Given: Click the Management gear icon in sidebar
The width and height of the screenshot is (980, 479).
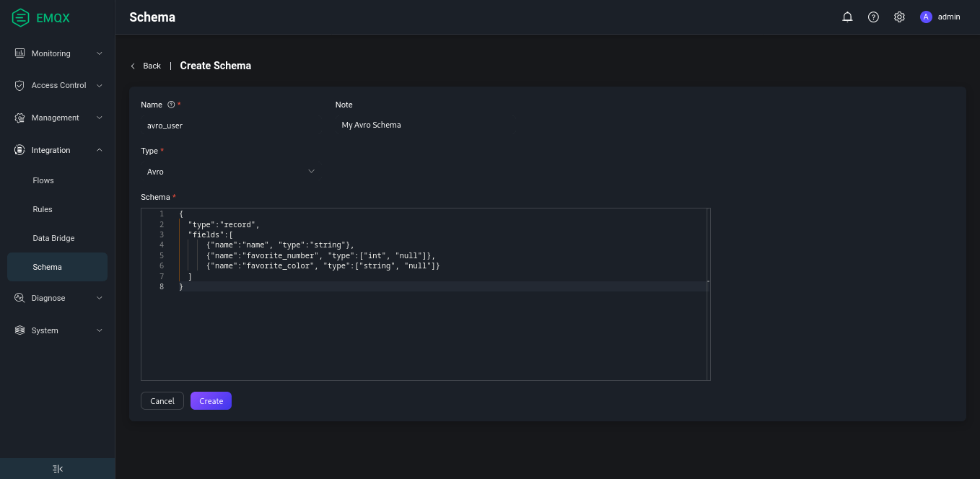Looking at the screenshot, I should tap(19, 118).
